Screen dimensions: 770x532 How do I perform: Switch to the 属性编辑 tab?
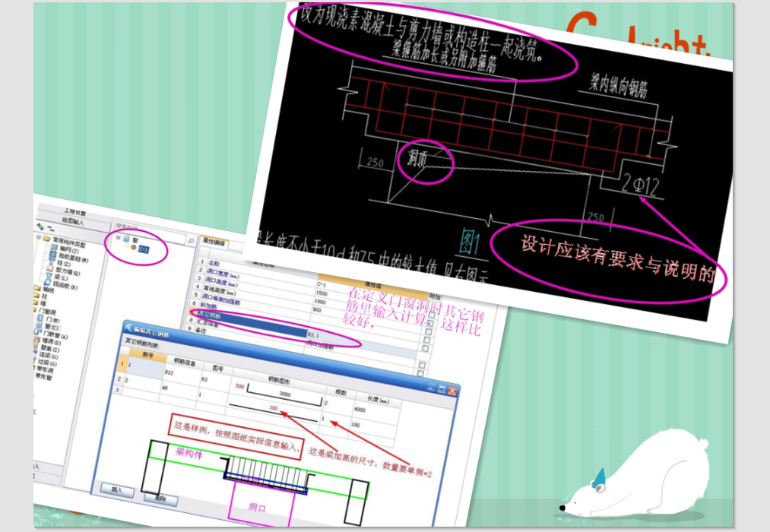(214, 242)
